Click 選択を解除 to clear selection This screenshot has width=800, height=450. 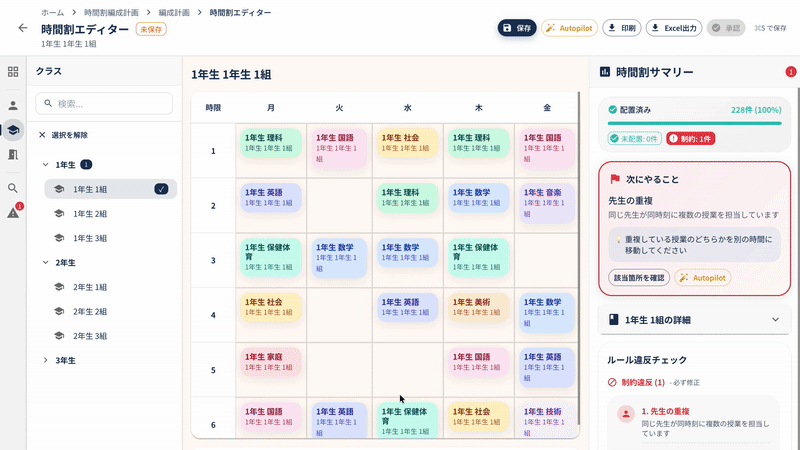[x=63, y=135]
